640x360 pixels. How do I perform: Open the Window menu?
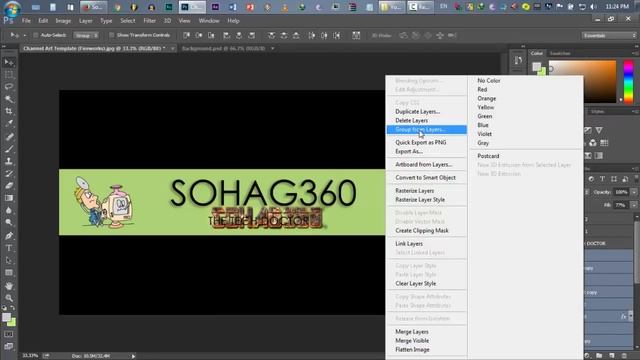209,20
